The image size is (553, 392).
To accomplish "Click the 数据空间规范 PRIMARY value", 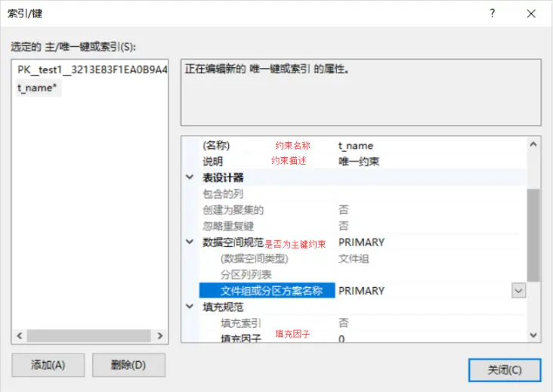I will pyautogui.click(x=361, y=242).
